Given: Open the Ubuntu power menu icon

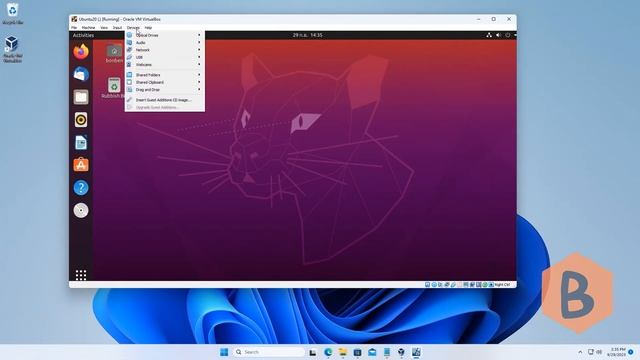Looking at the screenshot, I should (508, 36).
